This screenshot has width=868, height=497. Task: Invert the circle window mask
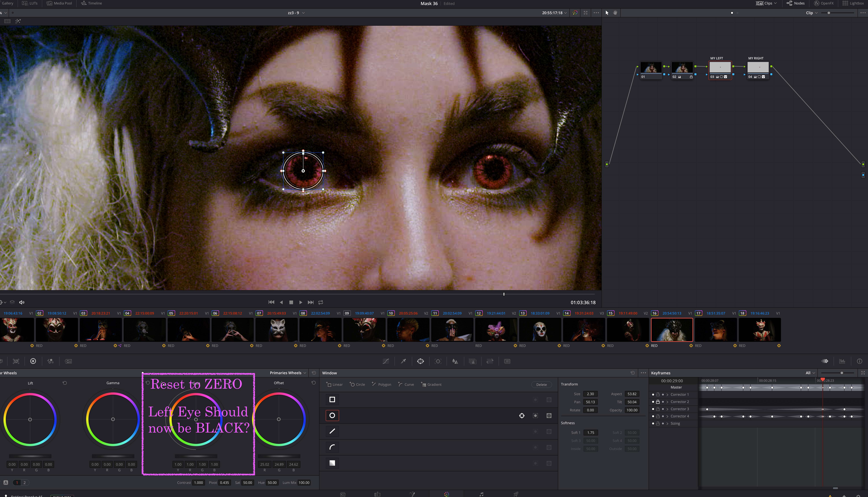click(535, 416)
